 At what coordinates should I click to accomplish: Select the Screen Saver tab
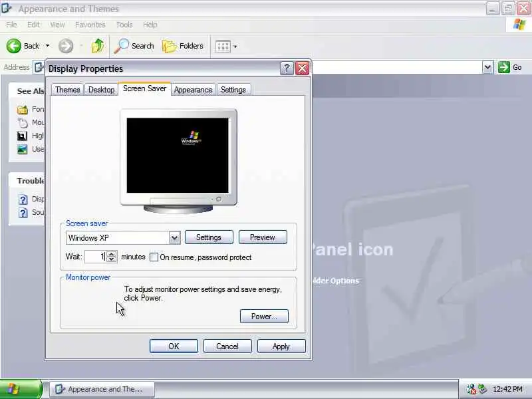(144, 88)
